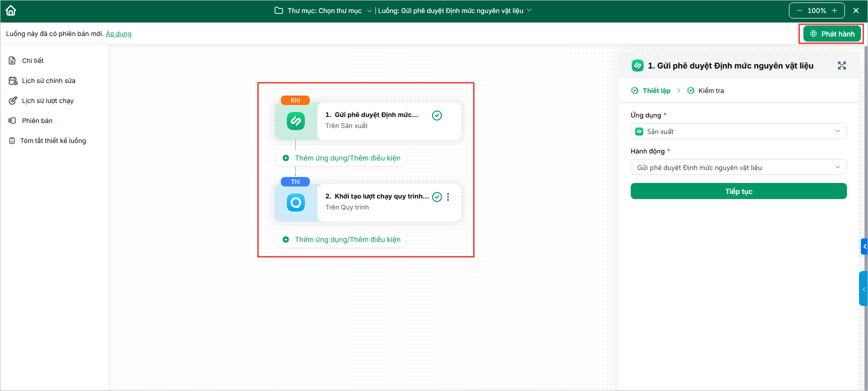Click the Trên Sản xuất subtitle text
Screen dimensions: 868x391
click(346, 125)
